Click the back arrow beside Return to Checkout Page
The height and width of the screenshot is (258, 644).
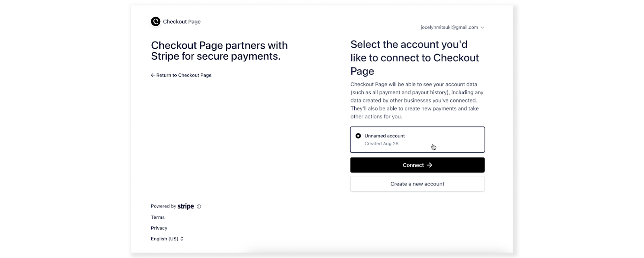153,75
